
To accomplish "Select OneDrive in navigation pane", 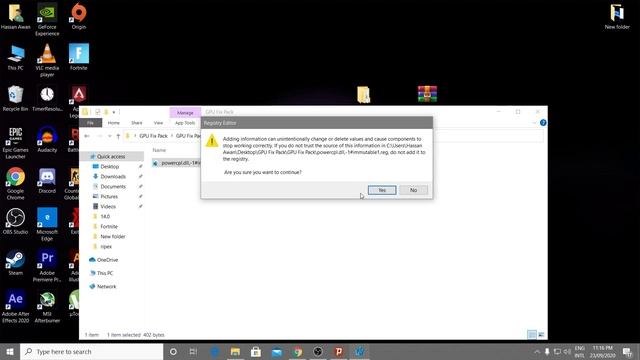I will coord(107,260).
